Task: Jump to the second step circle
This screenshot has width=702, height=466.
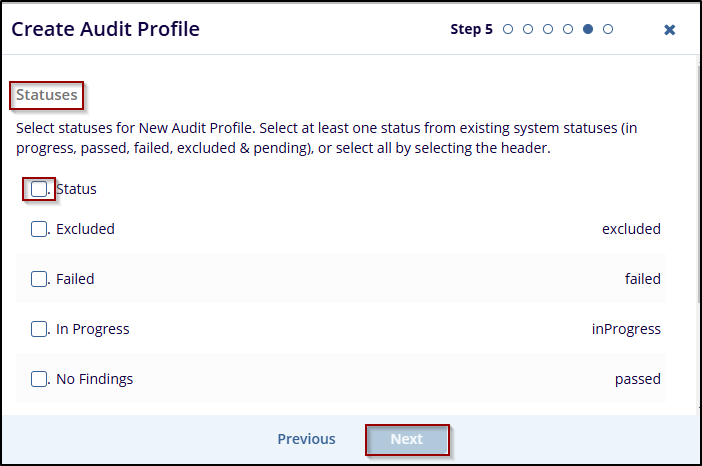Action: [528, 29]
